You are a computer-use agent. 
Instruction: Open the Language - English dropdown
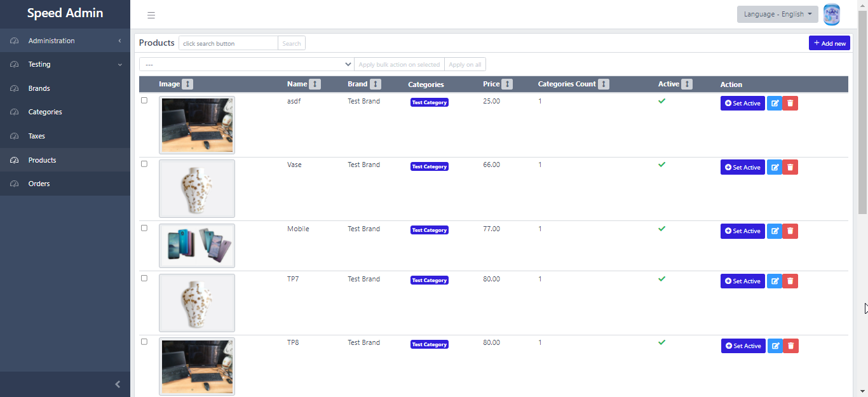pos(777,15)
